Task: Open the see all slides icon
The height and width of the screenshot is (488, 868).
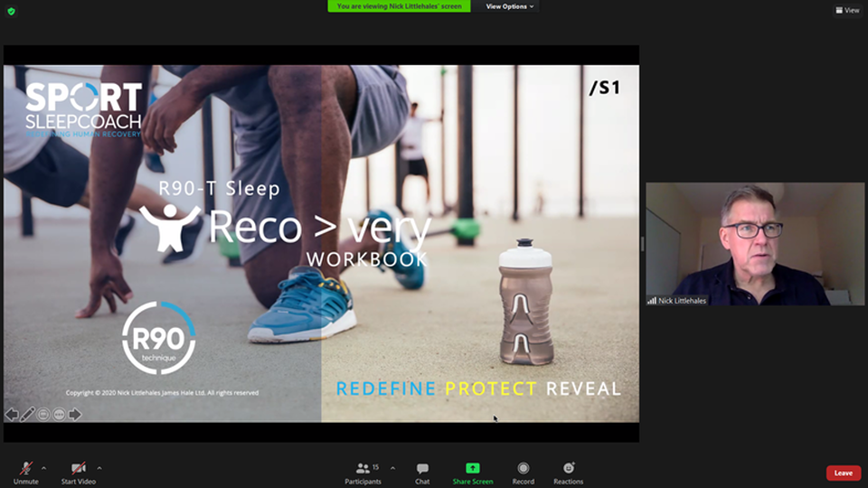Action: pos(43,414)
